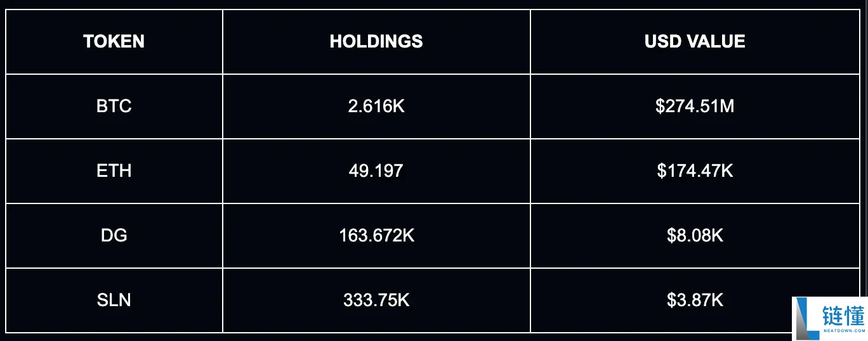Screen dimensions: 868x341
Task: Select the SLN token cell
Action: [x=114, y=300]
